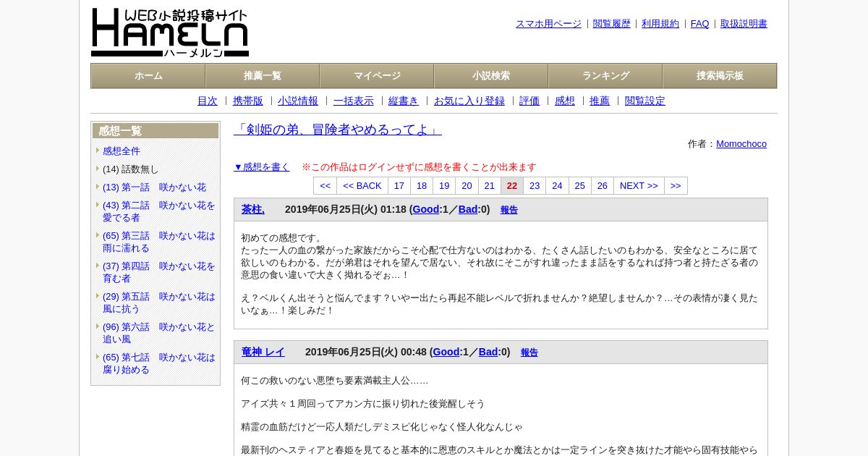Select 第七話 咲かない花は腐り始める
868x456 pixels.
pos(159,363)
